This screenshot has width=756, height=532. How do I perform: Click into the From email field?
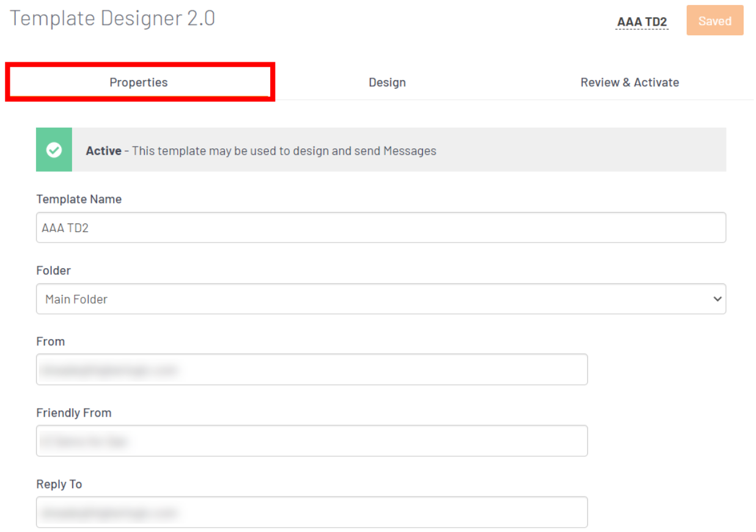[x=312, y=370]
